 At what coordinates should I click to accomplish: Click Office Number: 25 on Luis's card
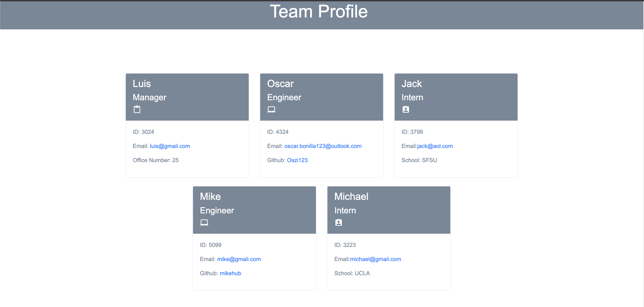tap(155, 160)
